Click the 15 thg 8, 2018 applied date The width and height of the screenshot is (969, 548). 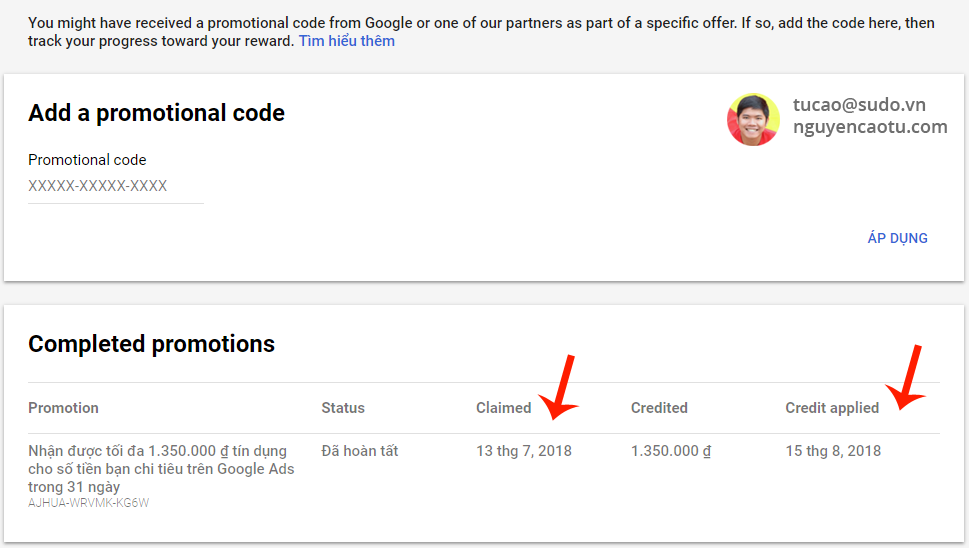coord(833,451)
